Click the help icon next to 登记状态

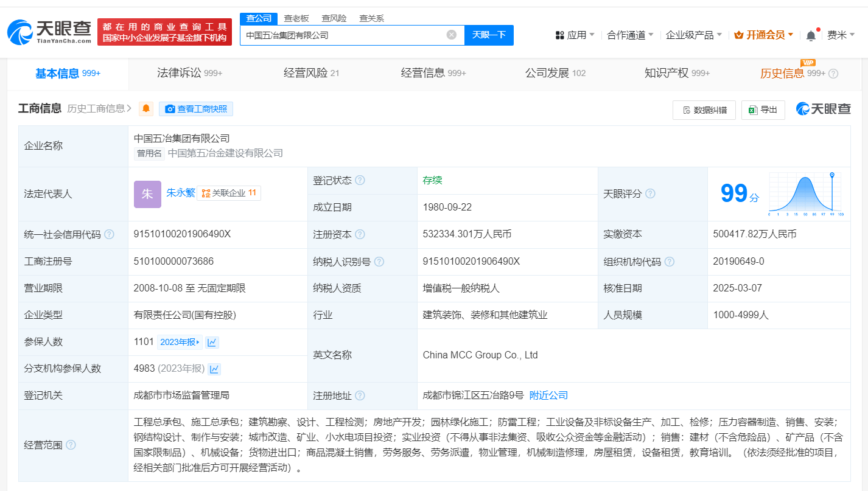[360, 180]
